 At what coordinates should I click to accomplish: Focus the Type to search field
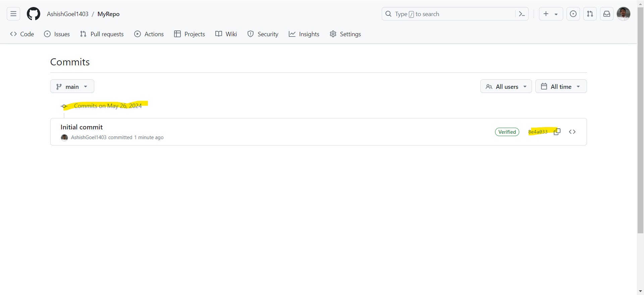449,14
